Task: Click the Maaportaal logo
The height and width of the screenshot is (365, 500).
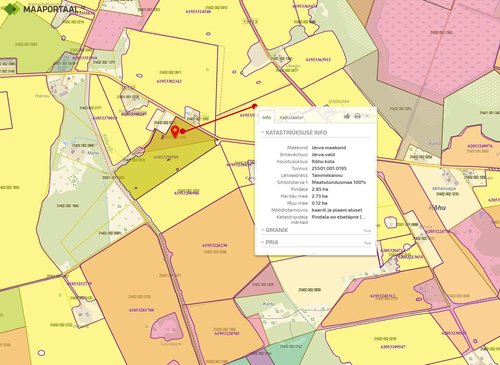Action: click(43, 9)
